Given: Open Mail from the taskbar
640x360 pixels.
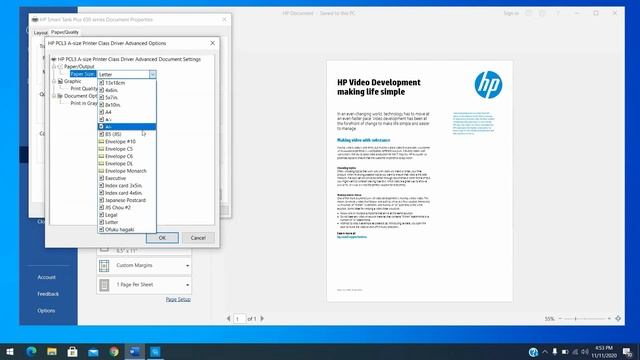Looking at the screenshot, I should pyautogui.click(x=93, y=351).
